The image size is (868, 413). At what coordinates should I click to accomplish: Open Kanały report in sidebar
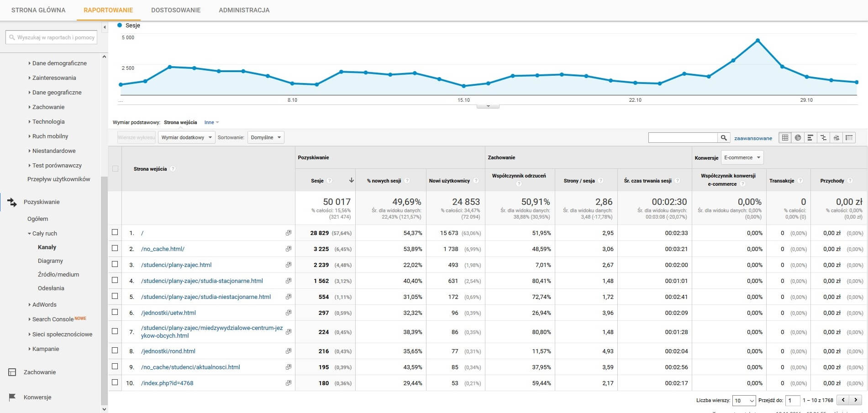[x=47, y=247]
